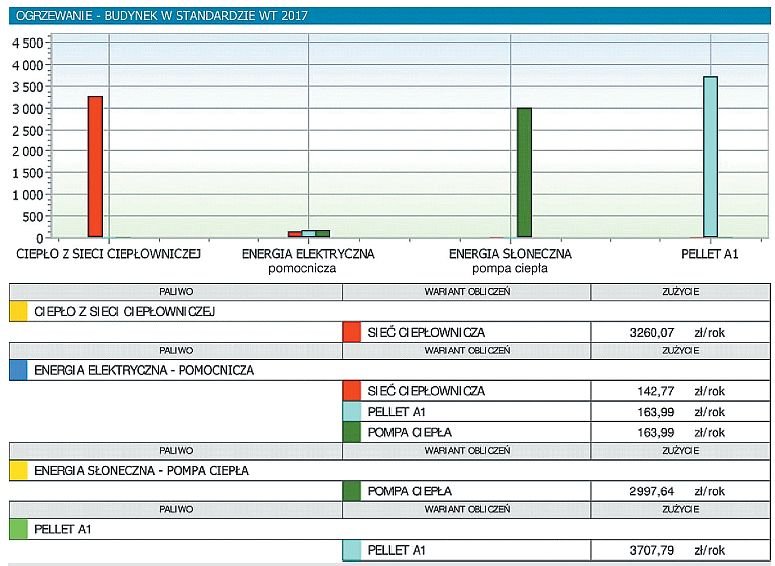Click the first PALIWO column header
The width and height of the screenshot is (775, 566).
[176, 292]
